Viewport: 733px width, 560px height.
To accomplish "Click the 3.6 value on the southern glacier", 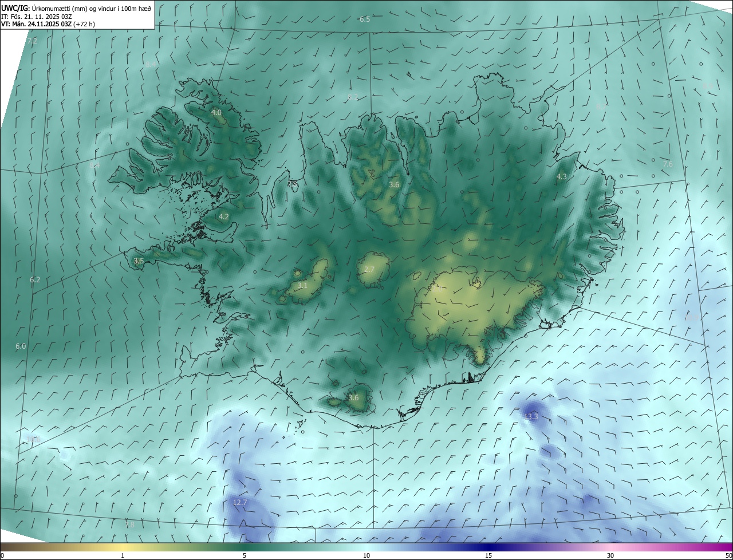I will [353, 398].
